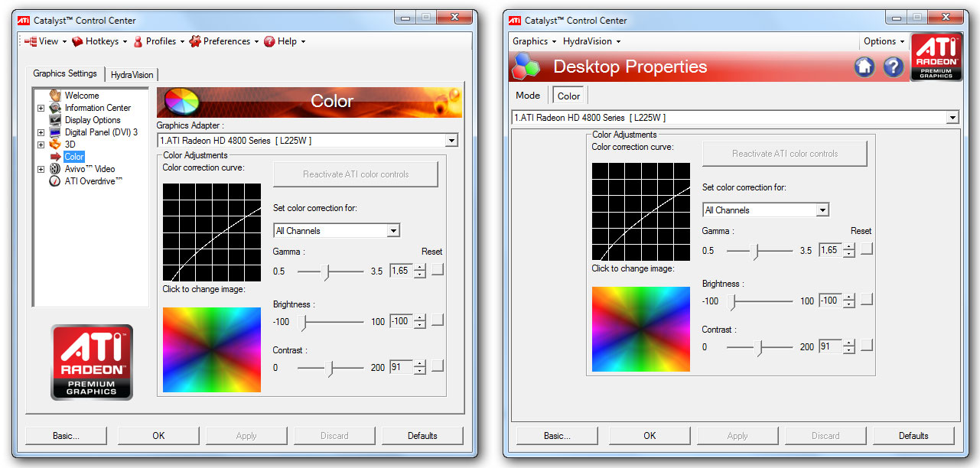Click the Help question mark icon

894,67
